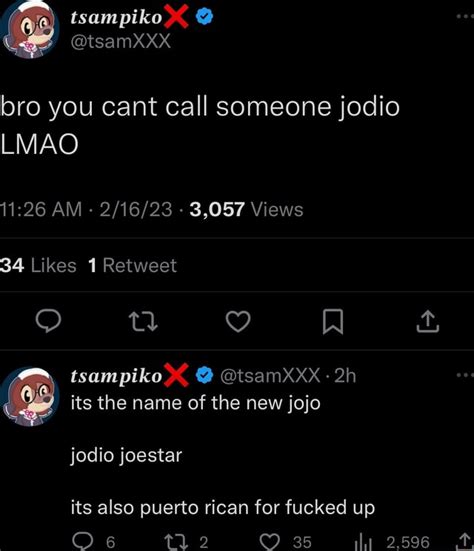Open tsampiko avatar on reply tweet

(29, 396)
